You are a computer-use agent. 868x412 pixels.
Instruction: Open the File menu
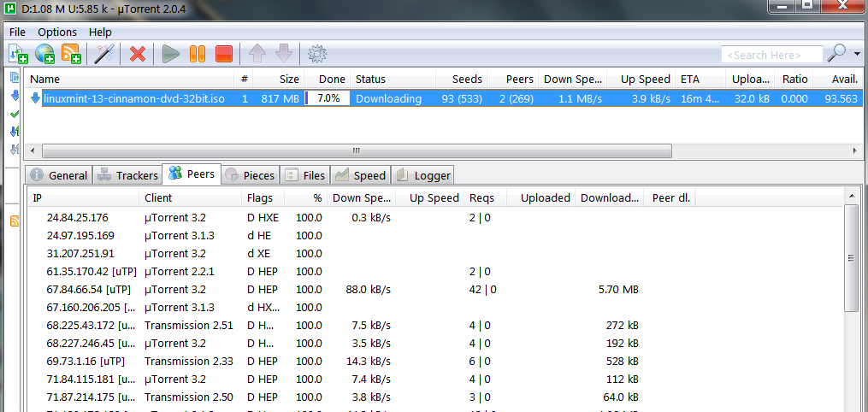point(17,32)
